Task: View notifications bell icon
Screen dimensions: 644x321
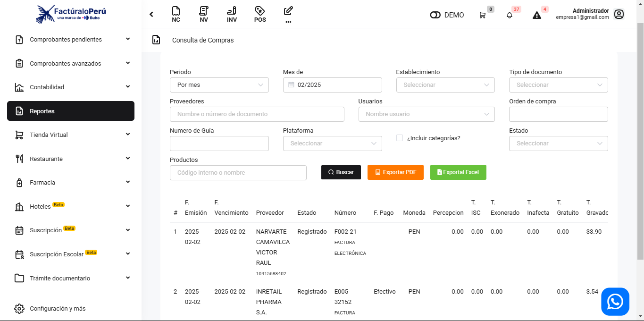Action: pos(510,15)
